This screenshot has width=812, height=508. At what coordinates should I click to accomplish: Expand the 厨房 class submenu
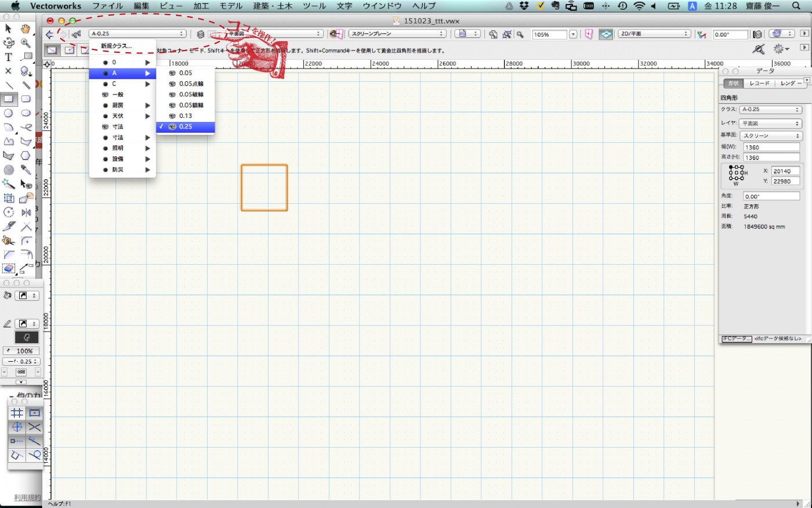click(x=122, y=105)
